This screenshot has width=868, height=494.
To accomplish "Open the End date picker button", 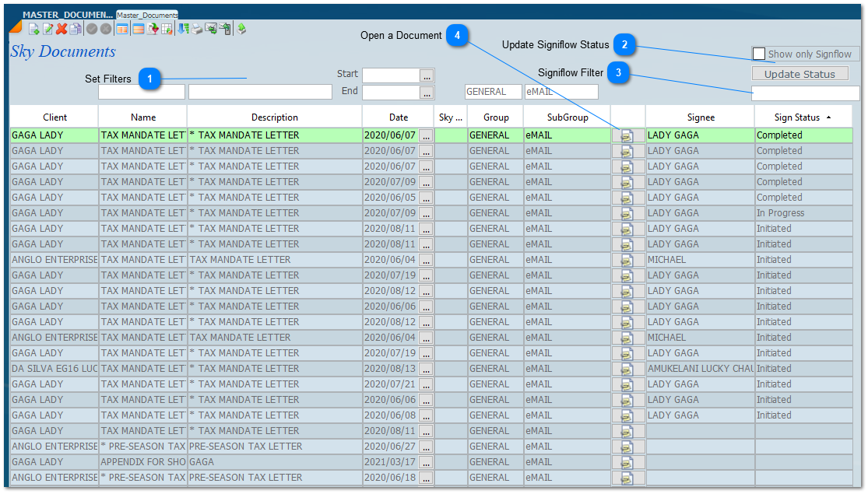I will click(427, 93).
